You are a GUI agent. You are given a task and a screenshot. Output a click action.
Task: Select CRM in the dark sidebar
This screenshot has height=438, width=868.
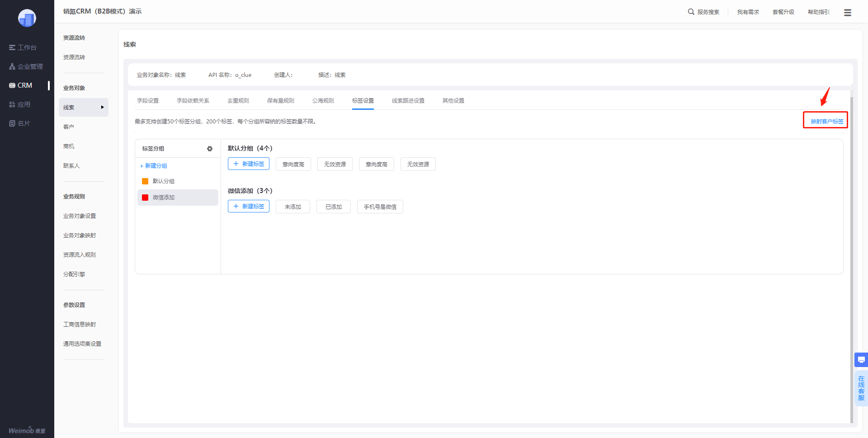click(x=21, y=85)
